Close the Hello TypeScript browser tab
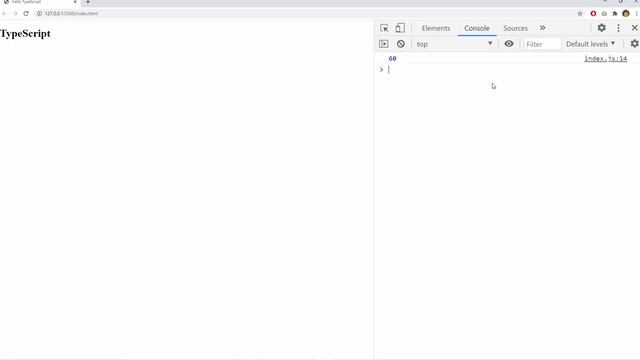This screenshot has height=360, width=640. click(x=75, y=2)
